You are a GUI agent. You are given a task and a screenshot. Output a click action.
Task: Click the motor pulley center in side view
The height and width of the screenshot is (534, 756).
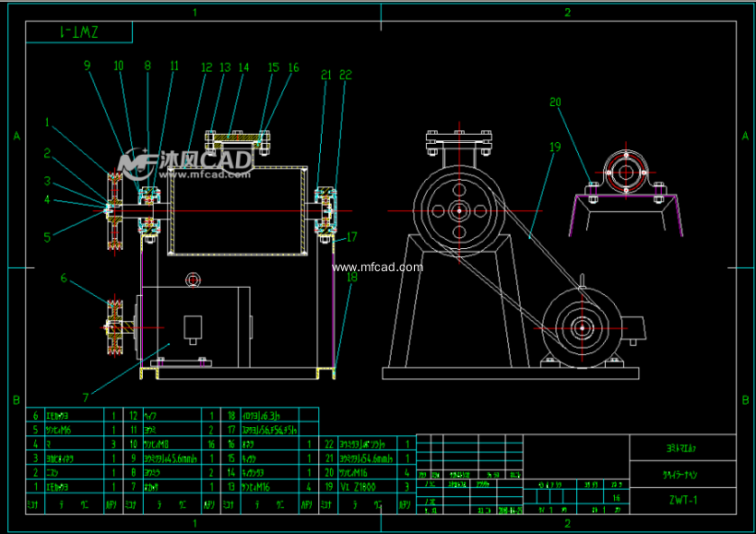pos(582,327)
